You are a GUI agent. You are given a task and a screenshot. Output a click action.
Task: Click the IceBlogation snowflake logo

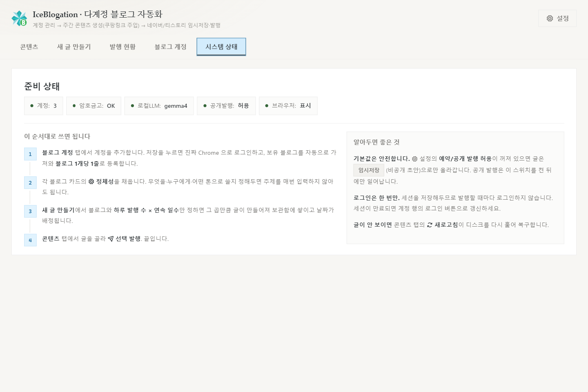coord(19,18)
